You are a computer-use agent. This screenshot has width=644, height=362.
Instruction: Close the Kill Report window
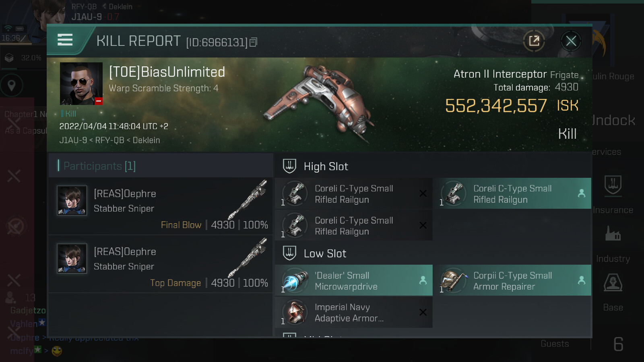(x=571, y=41)
